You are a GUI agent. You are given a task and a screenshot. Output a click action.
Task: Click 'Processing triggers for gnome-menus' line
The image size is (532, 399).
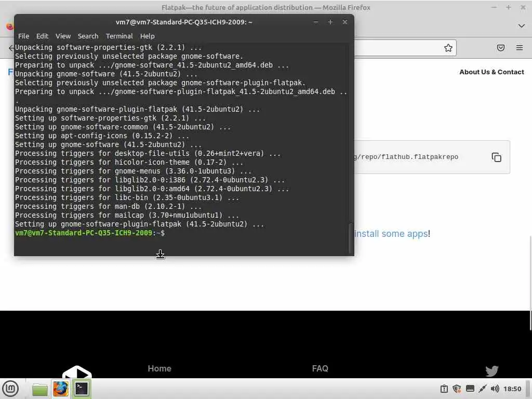[x=133, y=171]
